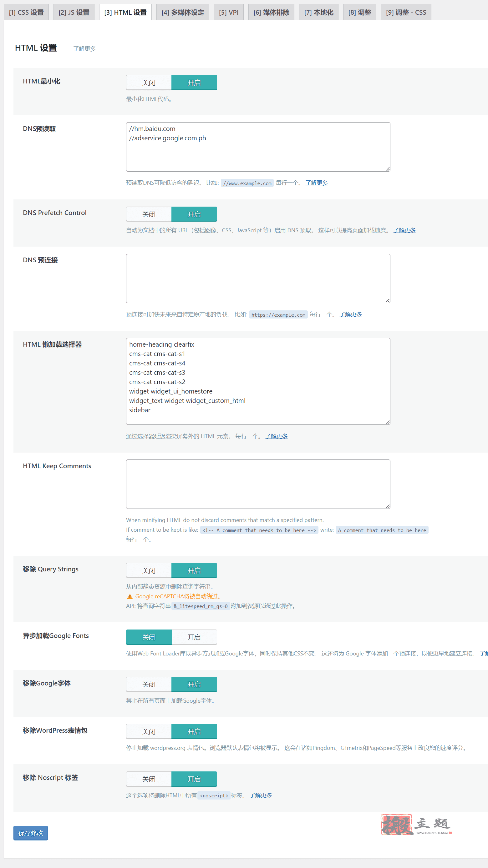Click into the HTML Keep Comments textarea
The height and width of the screenshot is (868, 488).
[x=258, y=484]
